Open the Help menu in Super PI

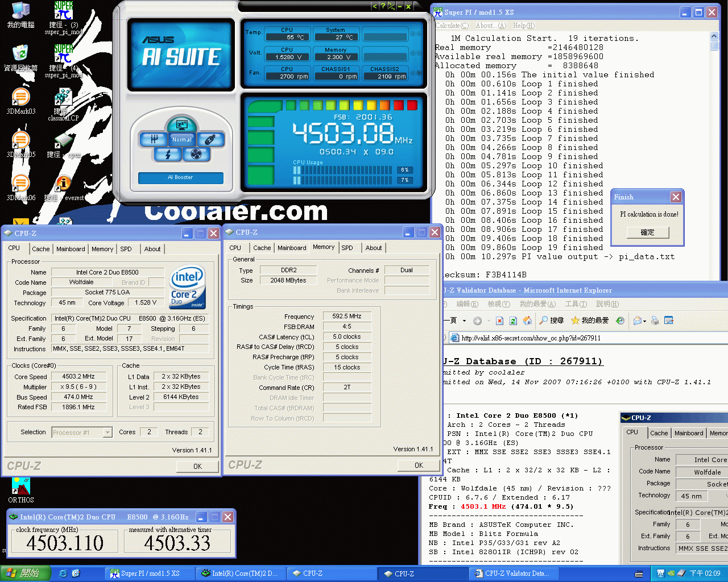(x=524, y=26)
